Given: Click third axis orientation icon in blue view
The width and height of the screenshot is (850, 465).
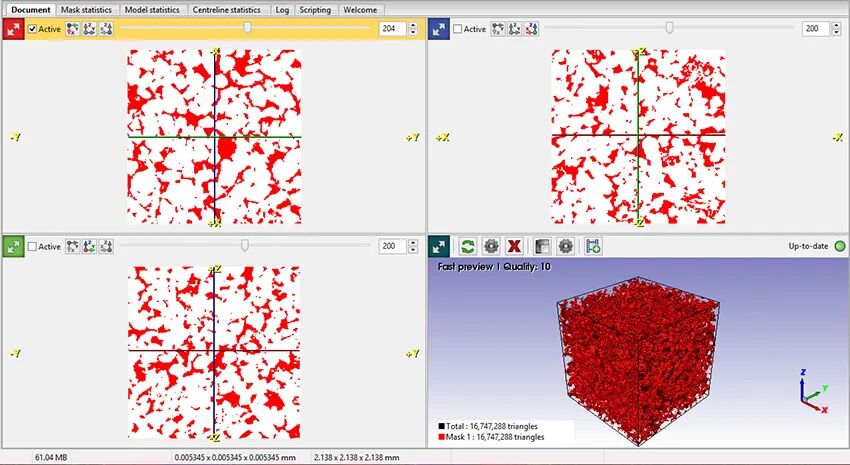Looking at the screenshot, I should tap(531, 29).
